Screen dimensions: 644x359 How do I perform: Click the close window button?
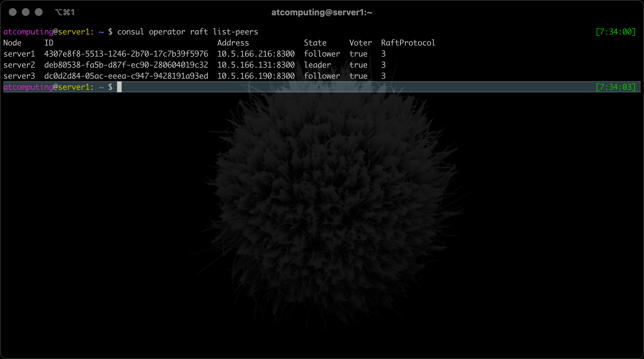point(13,12)
